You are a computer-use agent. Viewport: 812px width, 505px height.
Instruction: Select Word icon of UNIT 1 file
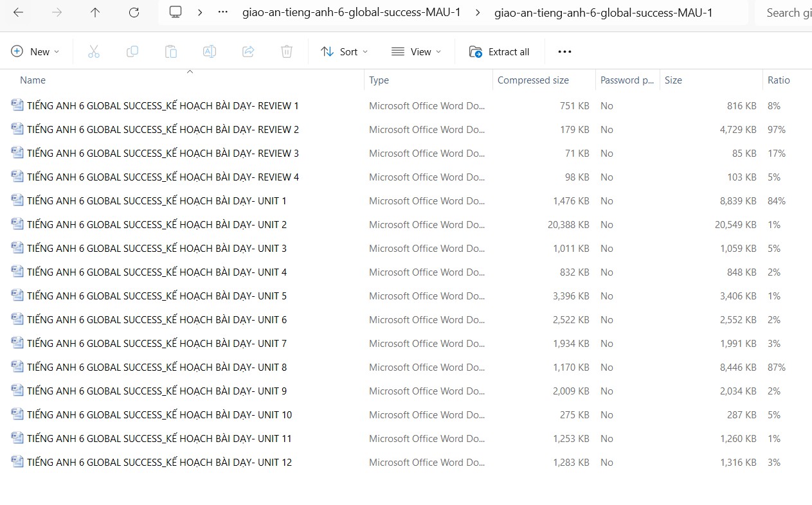tap(17, 200)
